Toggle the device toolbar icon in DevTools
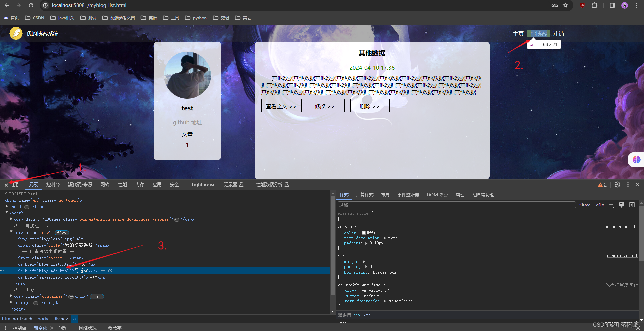The height and width of the screenshot is (331, 644). [15, 184]
